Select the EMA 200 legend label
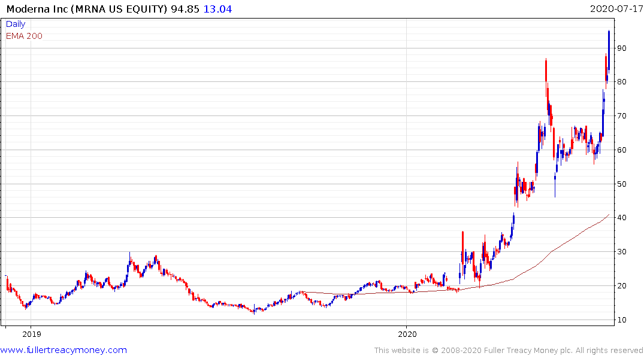644x359 pixels. [24, 36]
